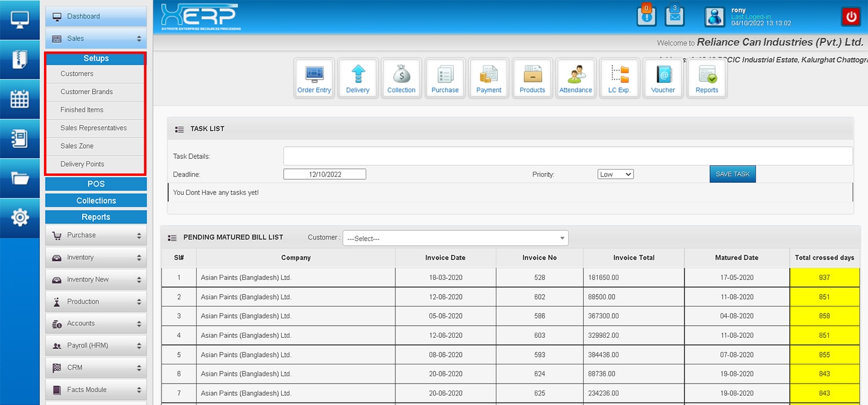
Task: Open the Customer select dropdown
Action: click(455, 238)
